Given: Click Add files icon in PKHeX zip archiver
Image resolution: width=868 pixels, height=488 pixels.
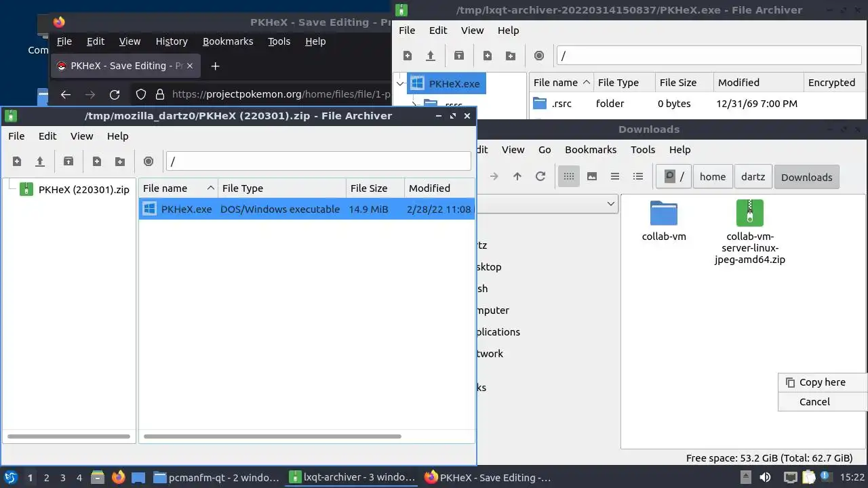Looking at the screenshot, I should (x=97, y=161).
